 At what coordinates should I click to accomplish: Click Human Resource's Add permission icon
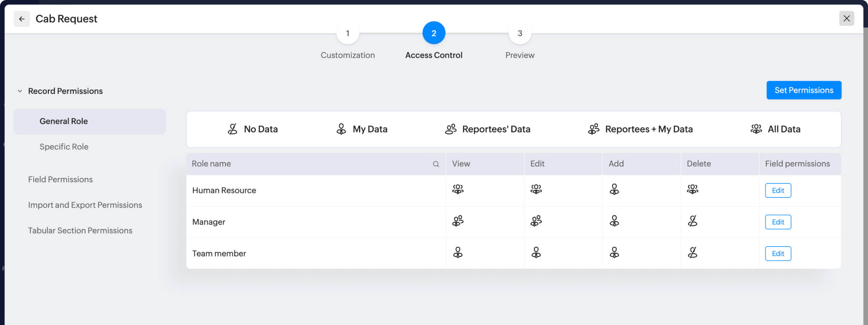point(614,189)
